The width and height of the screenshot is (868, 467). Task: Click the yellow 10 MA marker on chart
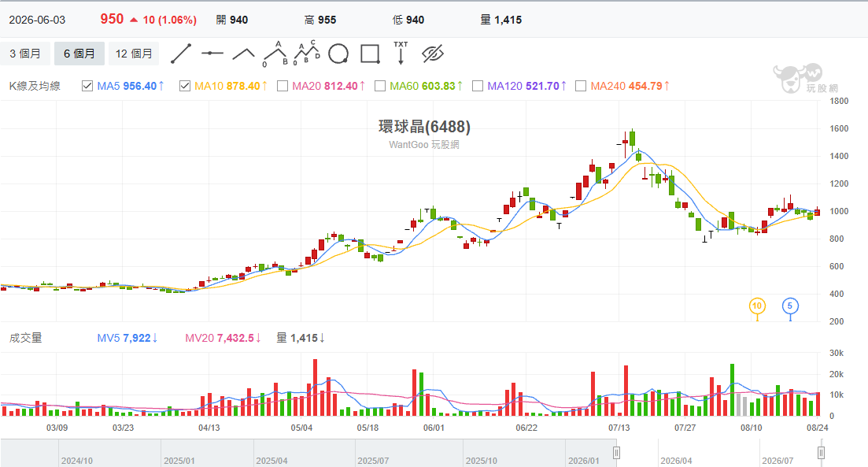coord(757,306)
